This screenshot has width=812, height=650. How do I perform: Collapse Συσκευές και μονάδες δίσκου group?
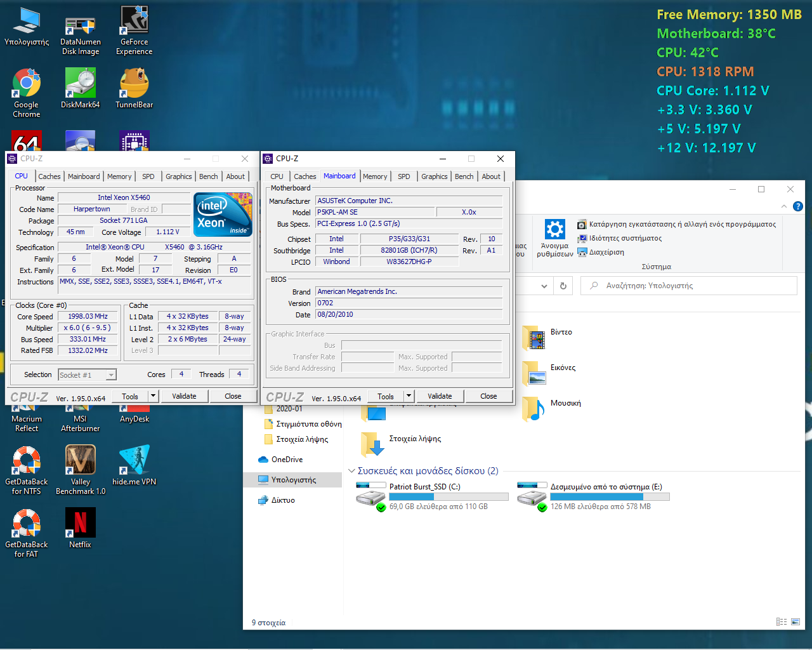click(x=351, y=471)
